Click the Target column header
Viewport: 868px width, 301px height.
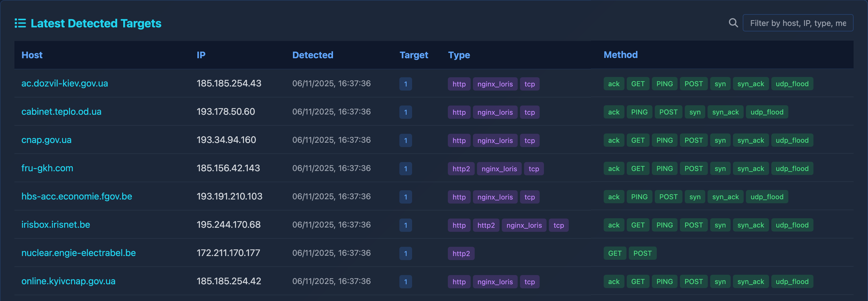tap(414, 55)
